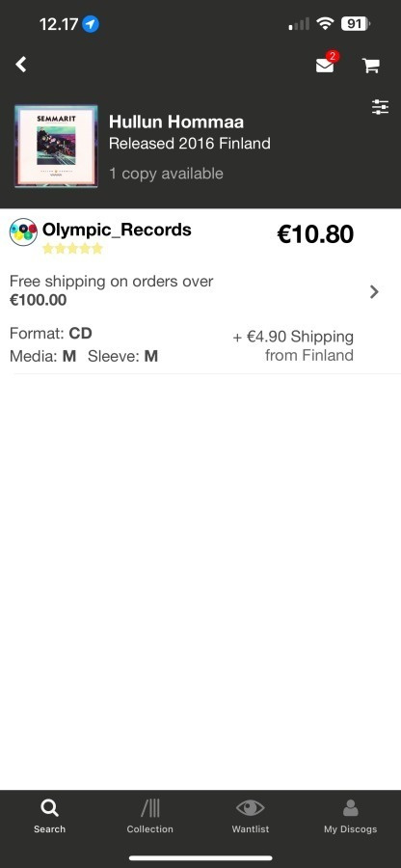This screenshot has width=401, height=868.
Task: Switch to the Collection tab
Action: (x=149, y=816)
